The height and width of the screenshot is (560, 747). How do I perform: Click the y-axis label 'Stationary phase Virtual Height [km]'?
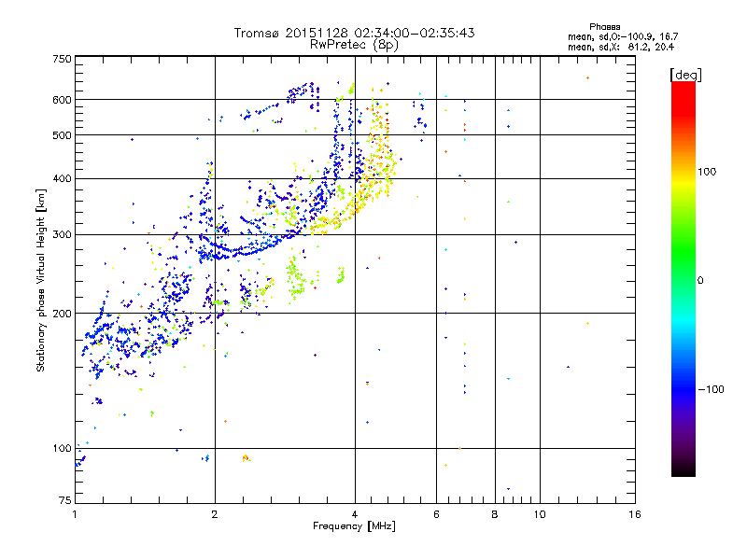pos(41,280)
